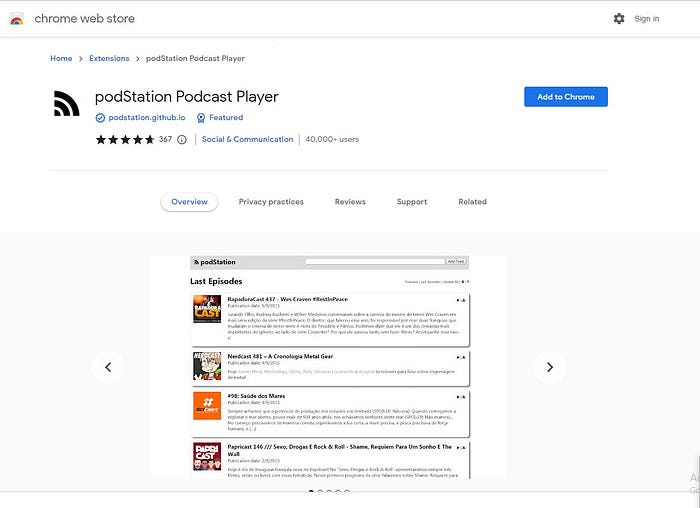Click podStation Podcast Player heading
This screenshot has width=700, height=508.
tap(187, 97)
